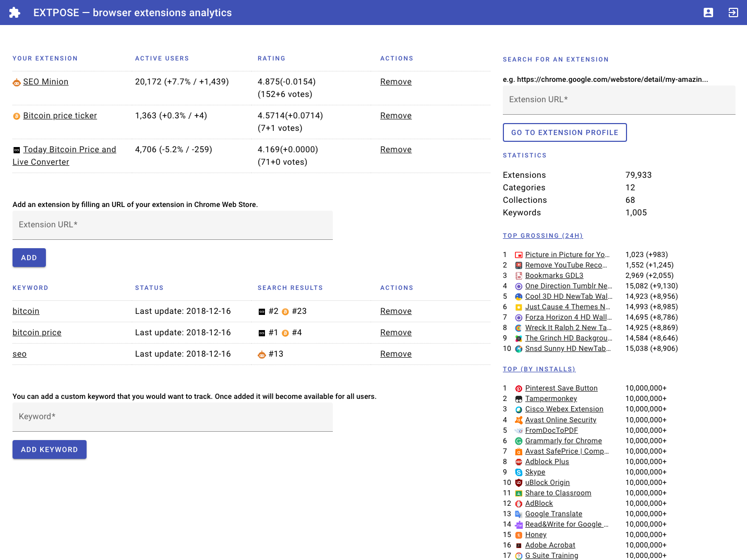Screen dimensions: 747x560
Task: Click the Grammarly for Chrome icon
Action: (x=519, y=441)
